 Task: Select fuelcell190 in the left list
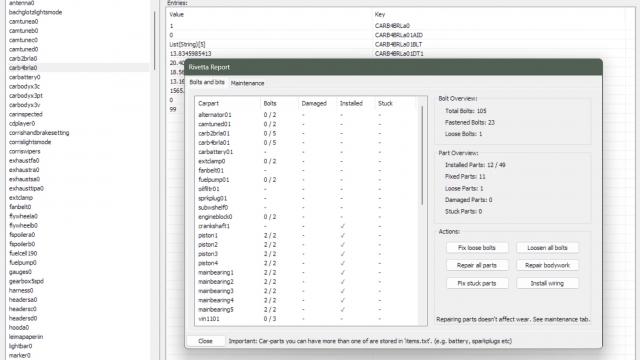pos(23,253)
